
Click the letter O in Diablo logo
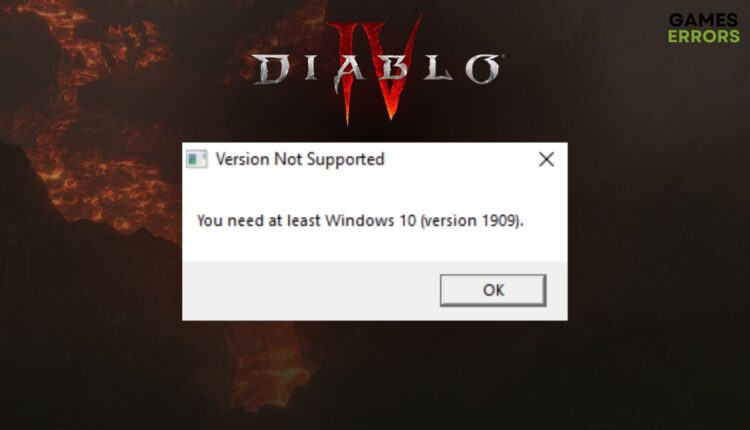point(483,69)
